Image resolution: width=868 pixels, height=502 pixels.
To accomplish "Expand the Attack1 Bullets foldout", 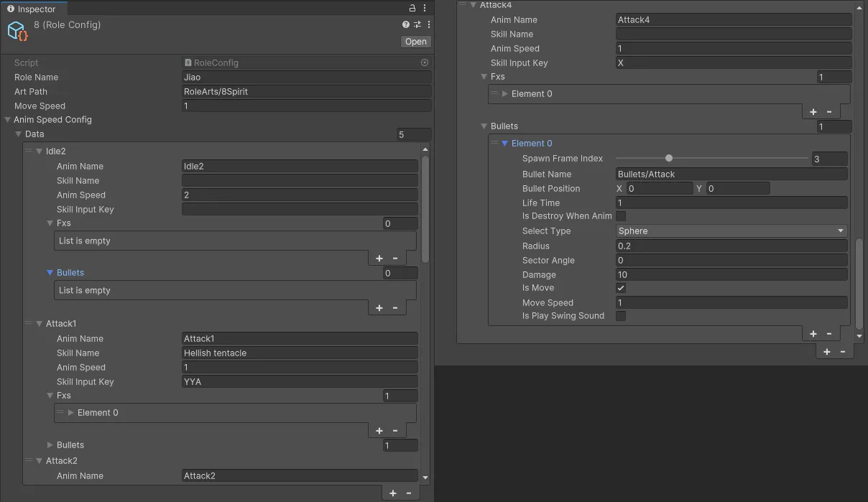I will (50, 445).
